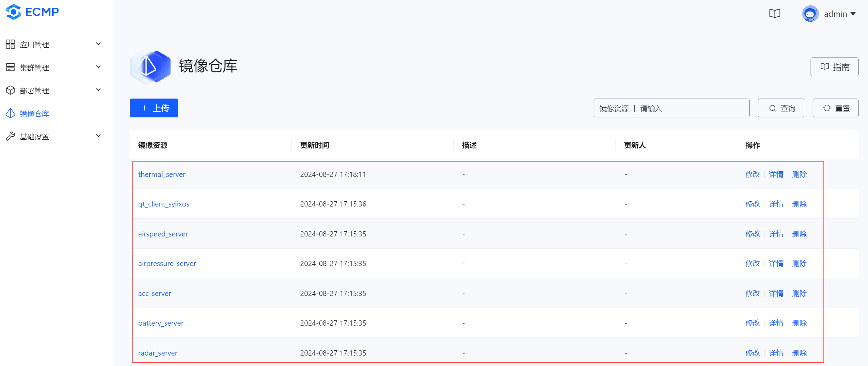
Task: Open the 指南 guide button
Action: [834, 67]
